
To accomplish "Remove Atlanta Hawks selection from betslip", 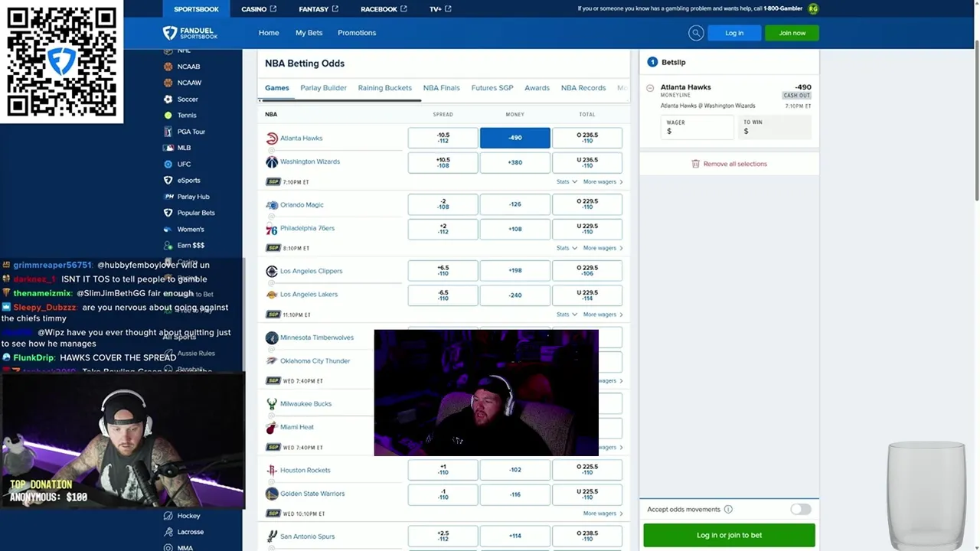I will pos(650,88).
